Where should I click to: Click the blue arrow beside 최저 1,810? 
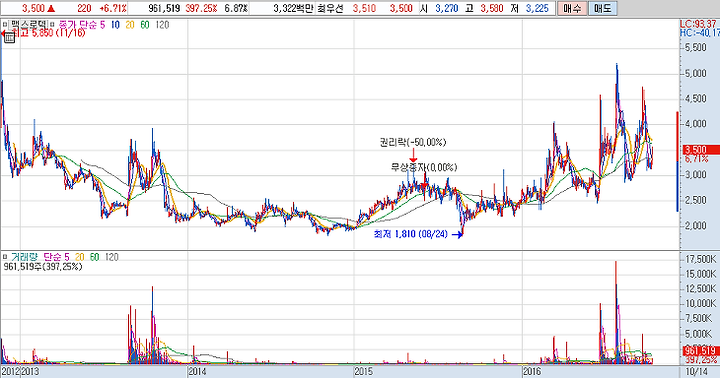[457, 235]
